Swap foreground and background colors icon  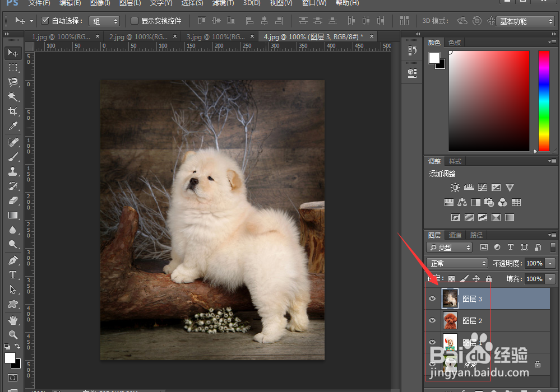17,346
